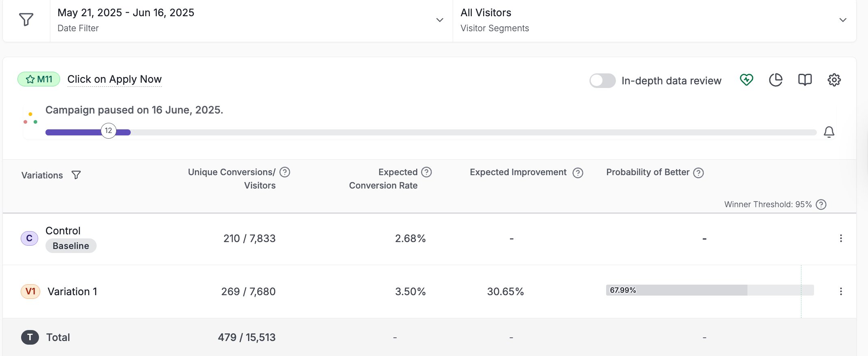Open help for Winner Threshold
The image size is (868, 356).
coord(821,204)
